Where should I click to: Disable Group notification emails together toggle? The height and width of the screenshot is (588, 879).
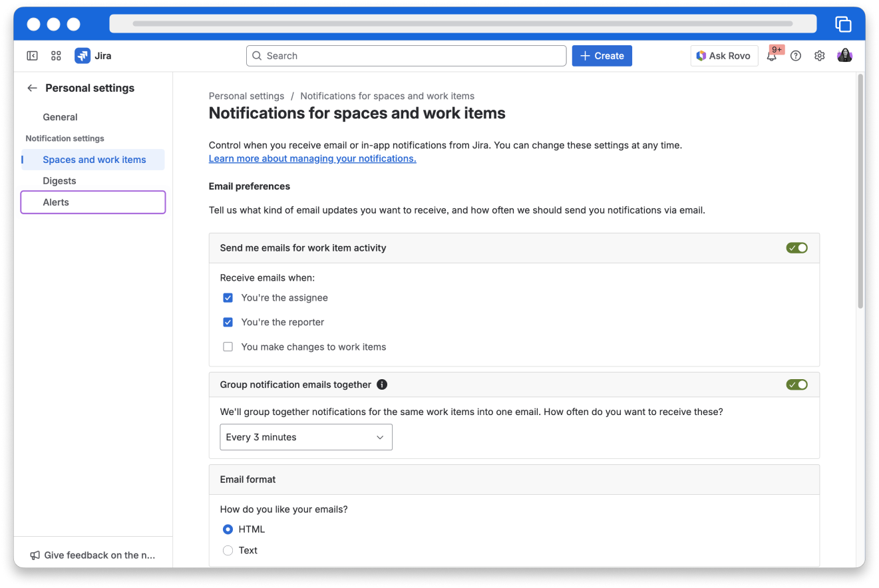[x=796, y=384]
